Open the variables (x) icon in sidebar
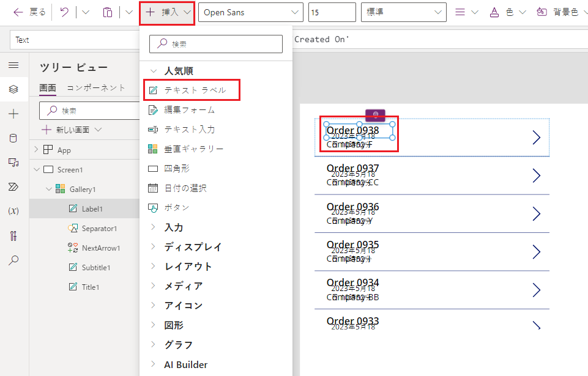This screenshot has width=588, height=376. click(13, 211)
